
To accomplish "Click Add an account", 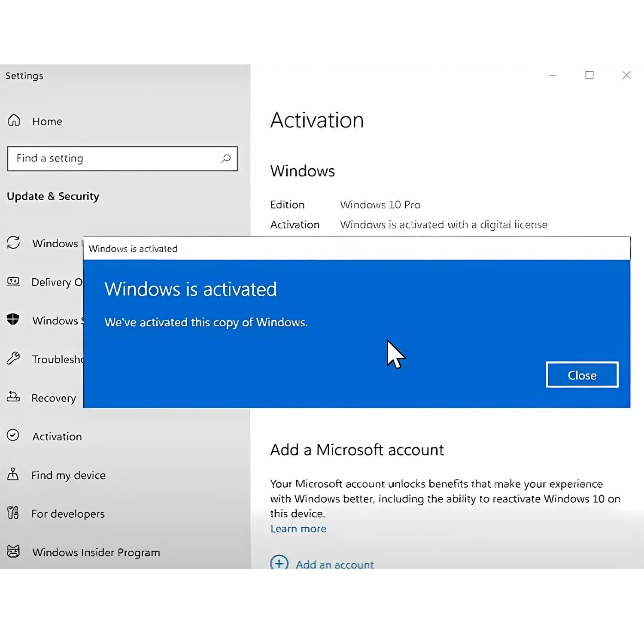I will click(334, 564).
